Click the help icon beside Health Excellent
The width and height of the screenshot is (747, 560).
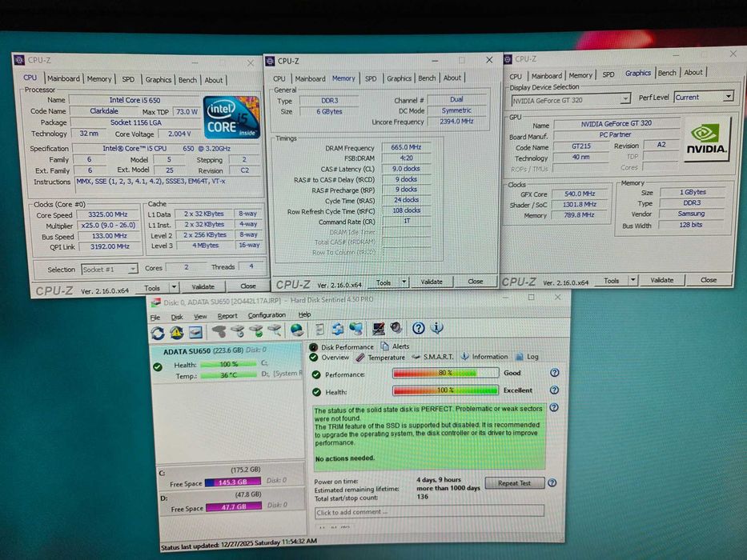[554, 390]
